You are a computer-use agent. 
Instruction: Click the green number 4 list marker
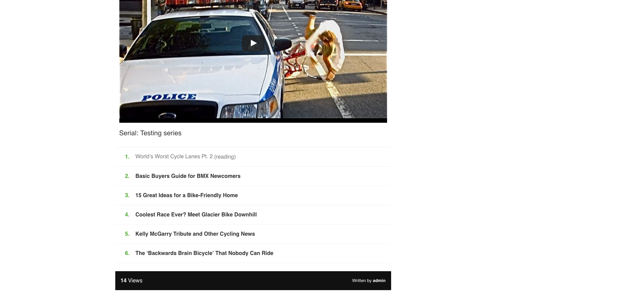(127, 215)
